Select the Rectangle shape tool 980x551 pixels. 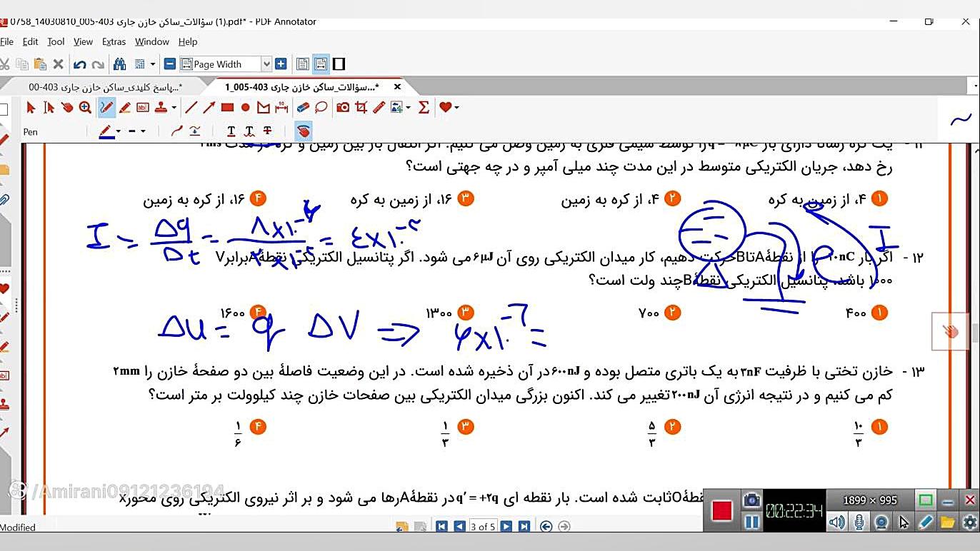point(227,108)
